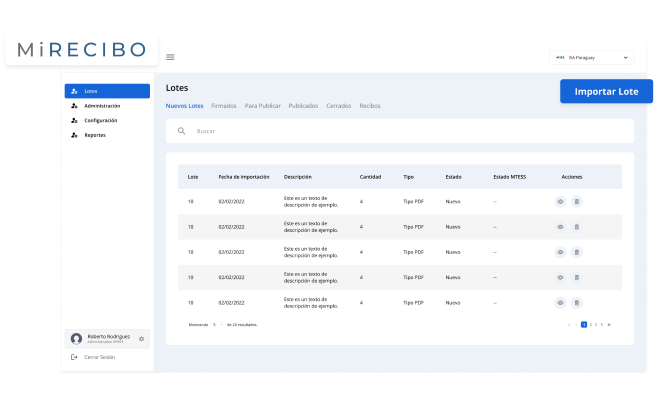This screenshot has width=657, height=406.
Task: Click the Cerrar Sesión logout icon
Action: [x=75, y=357]
